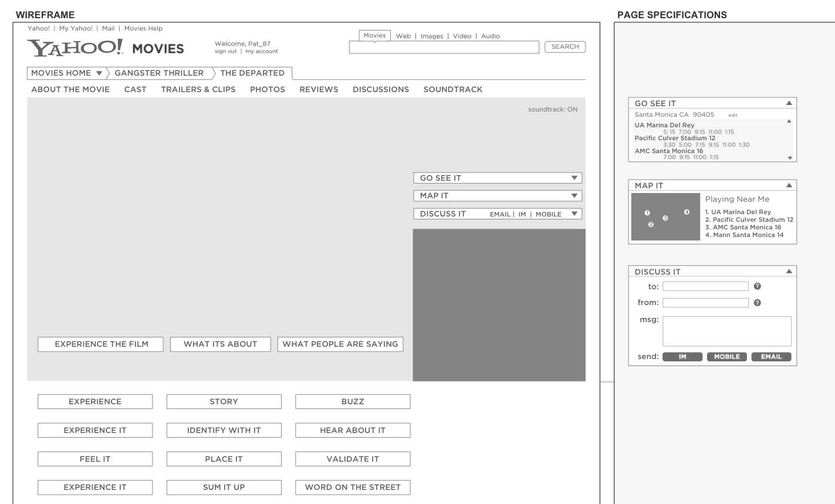Image resolution: width=835 pixels, height=504 pixels.
Task: Expand the wireframe DISCUSS IT dropdown arrow
Action: 574,214
